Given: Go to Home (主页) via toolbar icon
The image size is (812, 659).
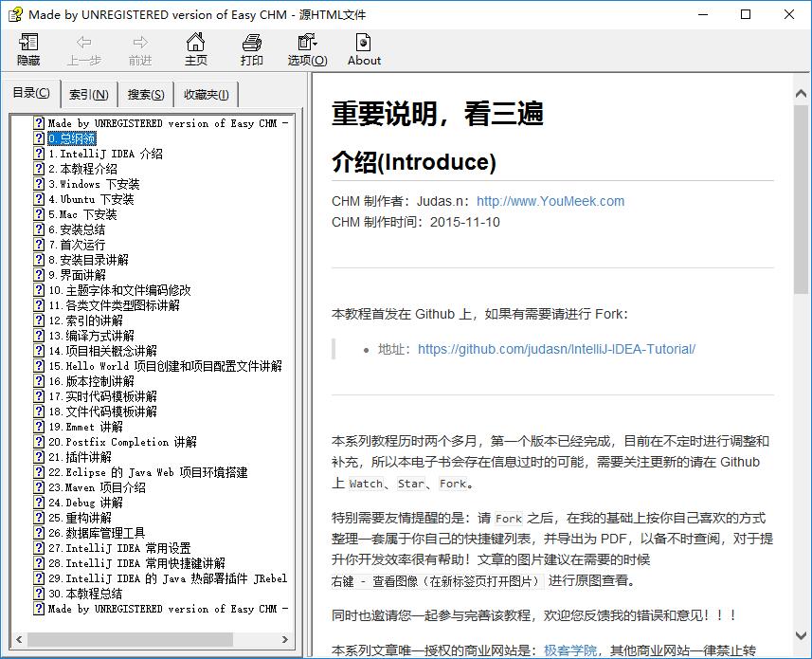Looking at the screenshot, I should [x=196, y=49].
